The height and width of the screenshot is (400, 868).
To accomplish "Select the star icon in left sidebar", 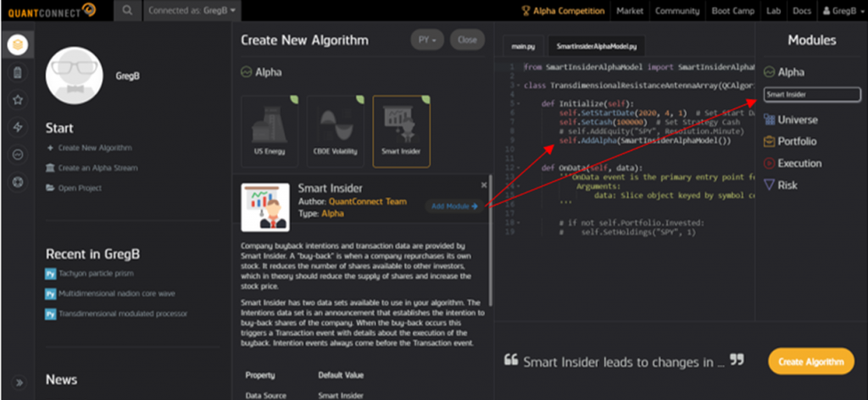I will coord(18,100).
